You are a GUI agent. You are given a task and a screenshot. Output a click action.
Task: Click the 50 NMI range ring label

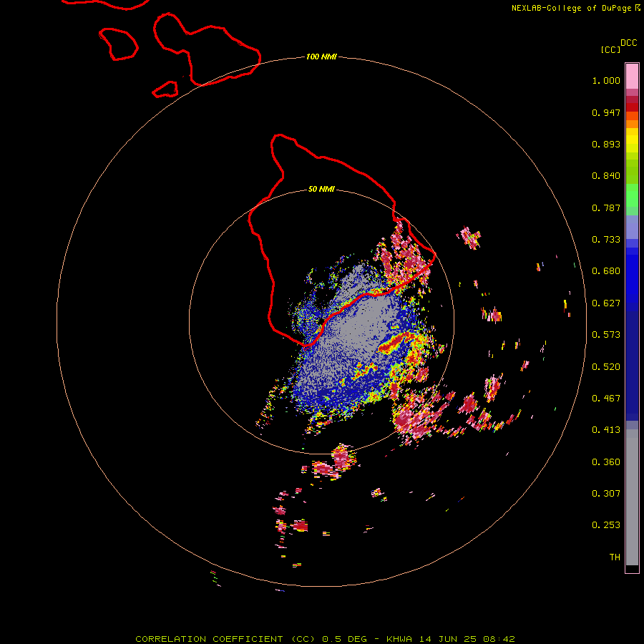pyautogui.click(x=321, y=189)
